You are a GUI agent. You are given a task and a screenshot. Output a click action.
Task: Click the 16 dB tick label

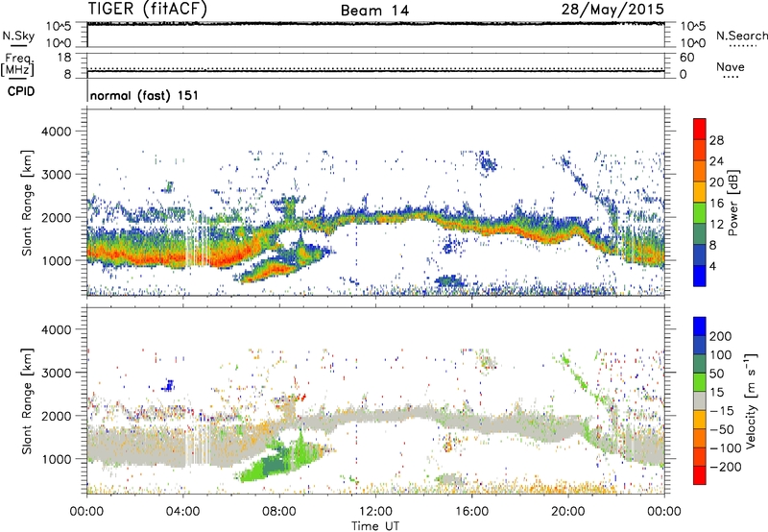[716, 204]
